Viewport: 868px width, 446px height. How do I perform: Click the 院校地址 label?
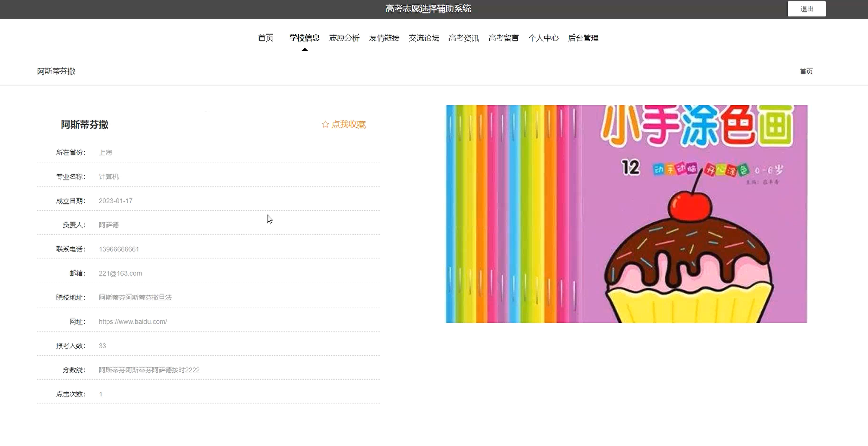70,298
